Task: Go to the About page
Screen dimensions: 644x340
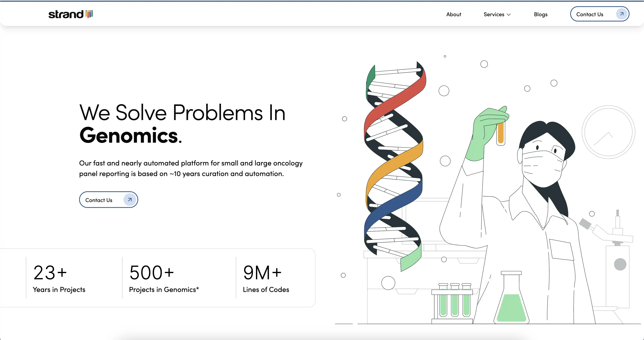Action: 453,15
